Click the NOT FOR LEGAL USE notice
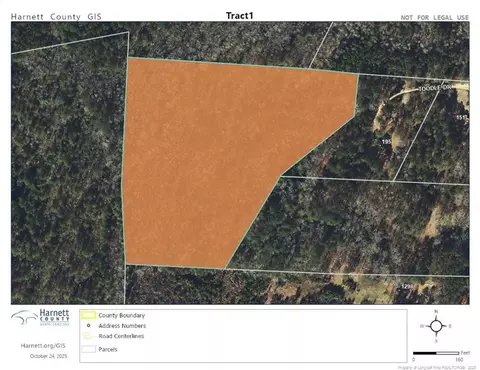This screenshot has width=480, height=370. click(435, 17)
